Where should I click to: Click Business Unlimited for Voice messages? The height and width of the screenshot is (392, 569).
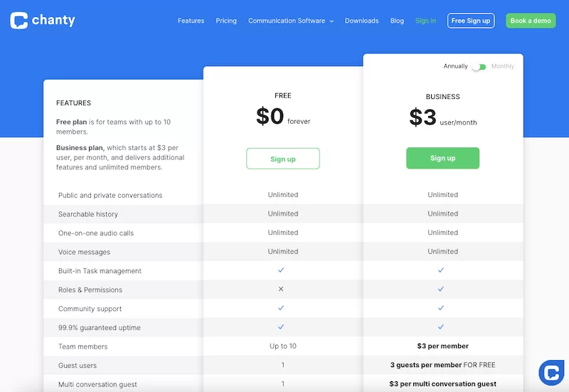442,251
